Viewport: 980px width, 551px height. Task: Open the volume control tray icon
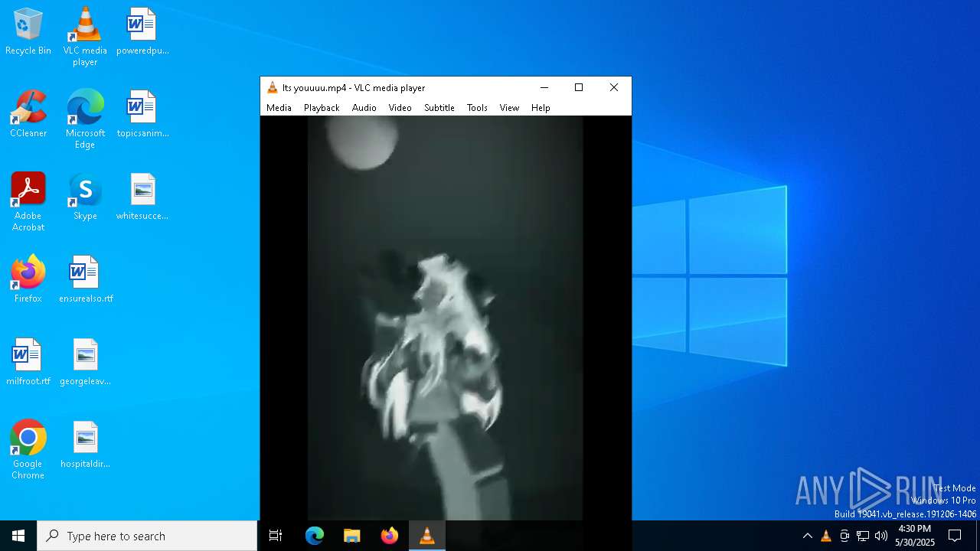tap(881, 536)
